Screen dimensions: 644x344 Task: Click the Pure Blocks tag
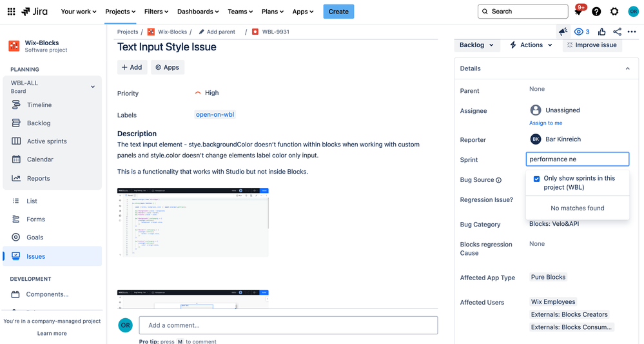pyautogui.click(x=549, y=277)
